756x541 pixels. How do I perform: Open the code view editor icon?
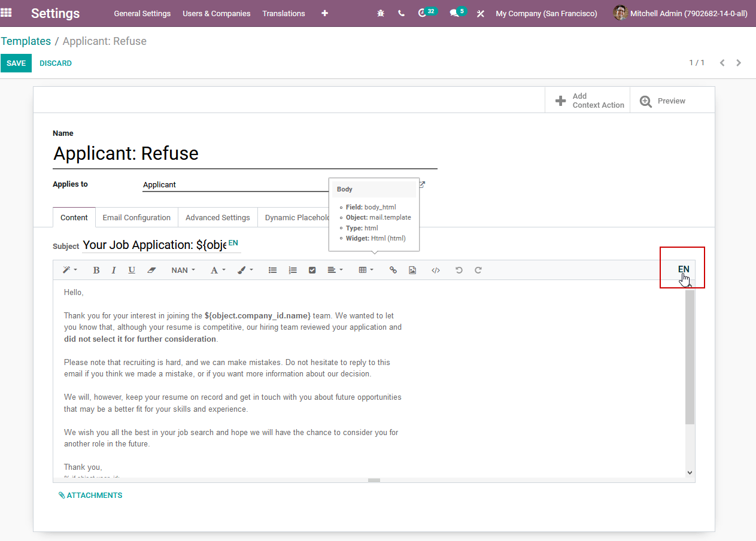click(x=436, y=270)
